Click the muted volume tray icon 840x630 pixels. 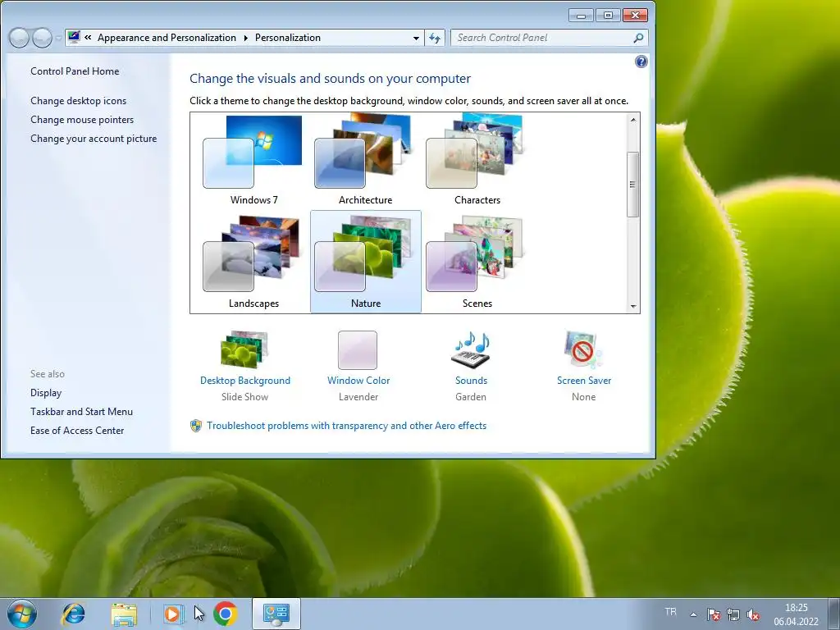(x=753, y=614)
